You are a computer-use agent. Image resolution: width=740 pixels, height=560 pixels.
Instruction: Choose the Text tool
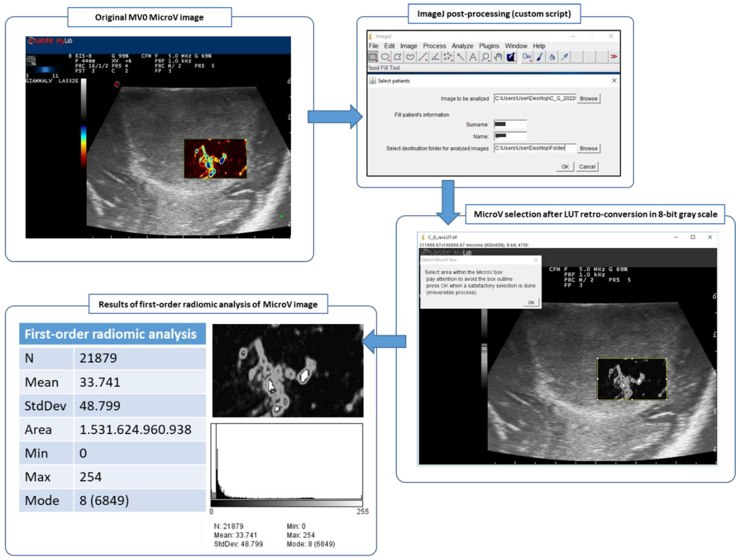473,57
